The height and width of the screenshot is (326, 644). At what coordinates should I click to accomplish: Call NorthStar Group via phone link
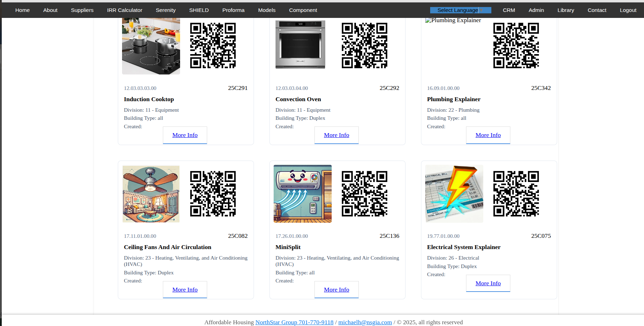pos(294,322)
